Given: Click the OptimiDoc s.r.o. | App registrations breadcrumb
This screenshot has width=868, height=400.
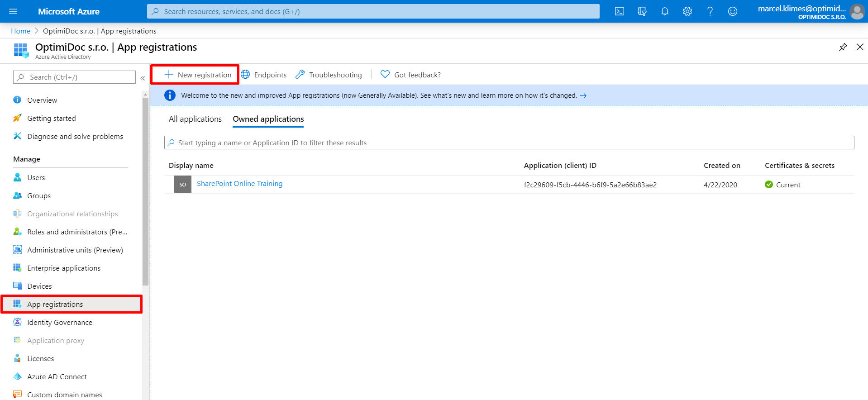Looking at the screenshot, I should coord(100,31).
